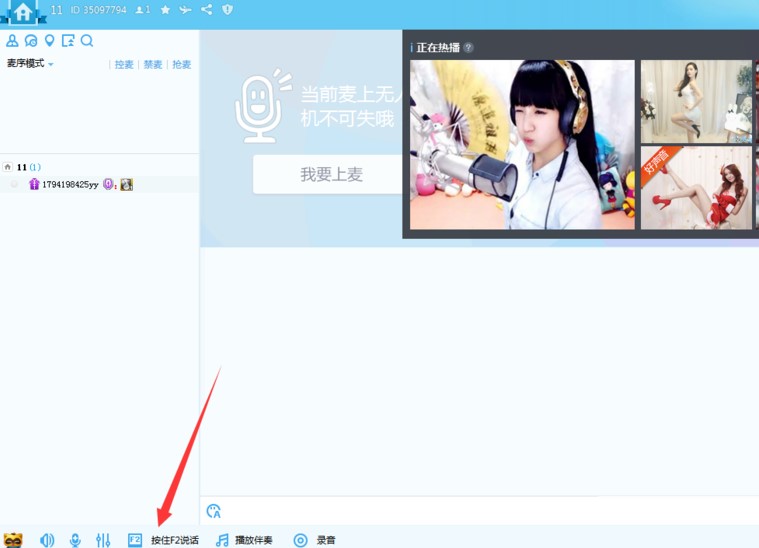This screenshot has width=759, height=548.
Task: Open the channel home icon
Action: point(23,12)
